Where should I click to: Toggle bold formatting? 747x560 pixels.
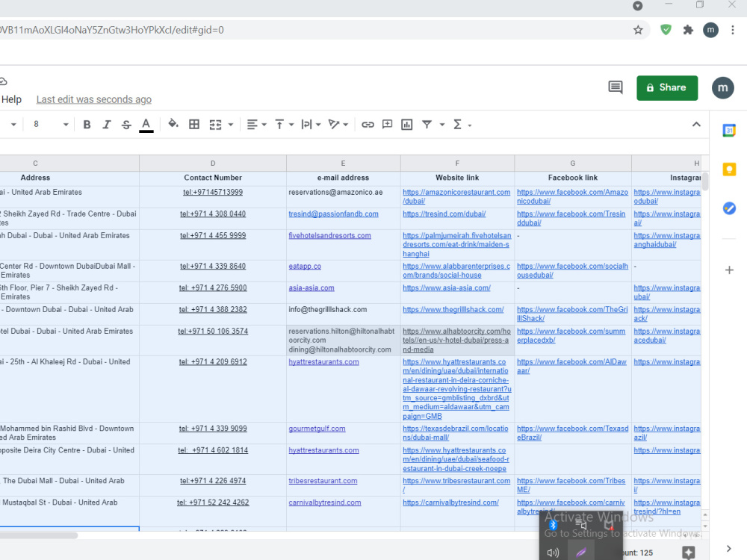pyautogui.click(x=87, y=125)
